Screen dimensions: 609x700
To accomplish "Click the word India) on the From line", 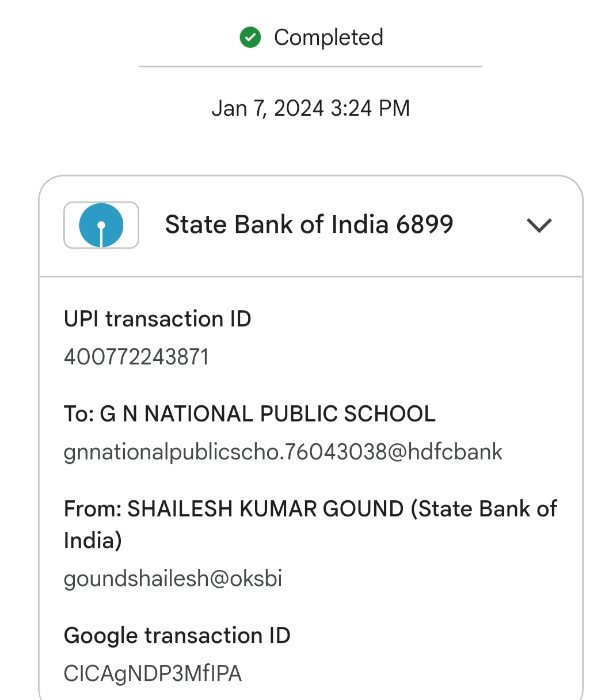I will pyautogui.click(x=93, y=541).
